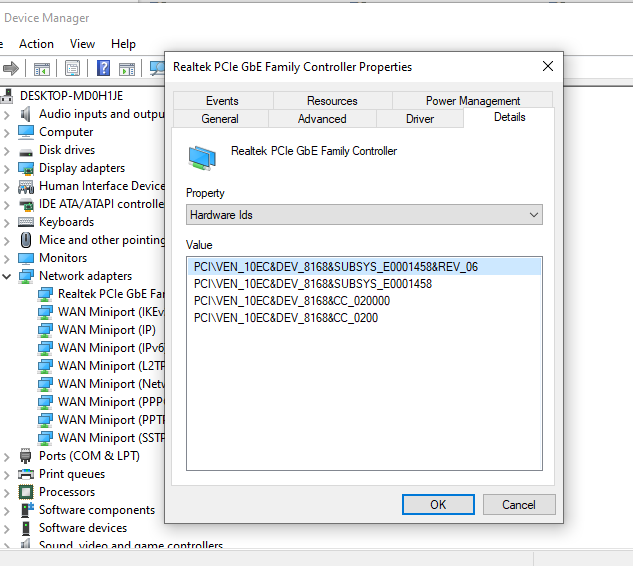Click the blue Help question mark icon
Image resolution: width=633 pixels, height=566 pixels.
coord(103,68)
